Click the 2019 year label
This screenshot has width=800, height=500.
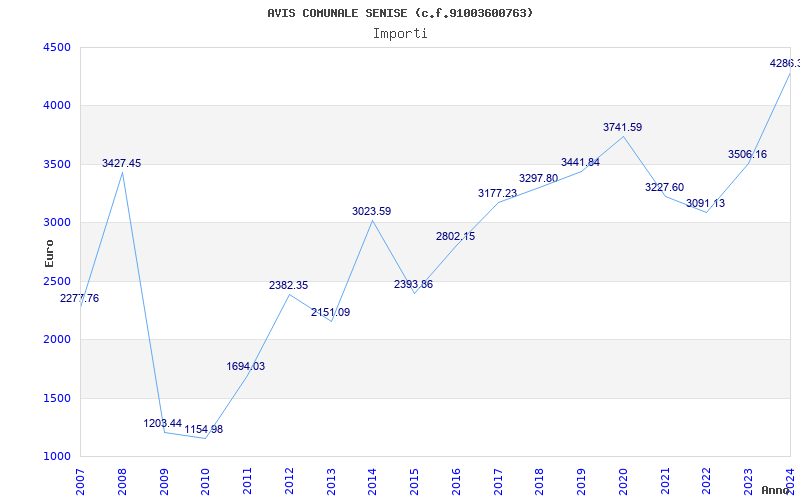(582, 482)
